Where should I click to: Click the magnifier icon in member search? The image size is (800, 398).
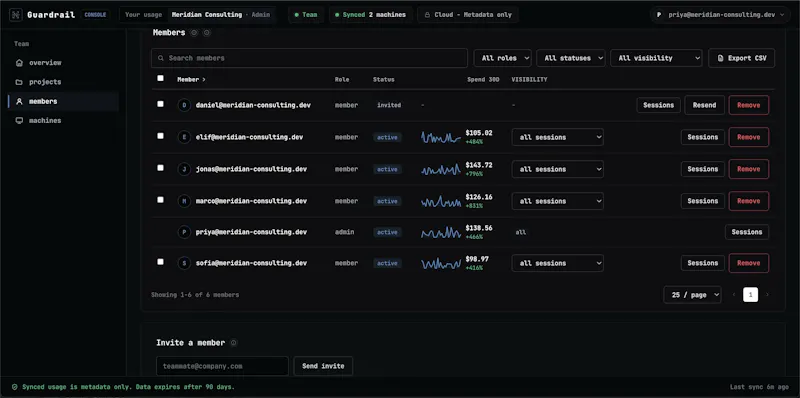click(161, 58)
